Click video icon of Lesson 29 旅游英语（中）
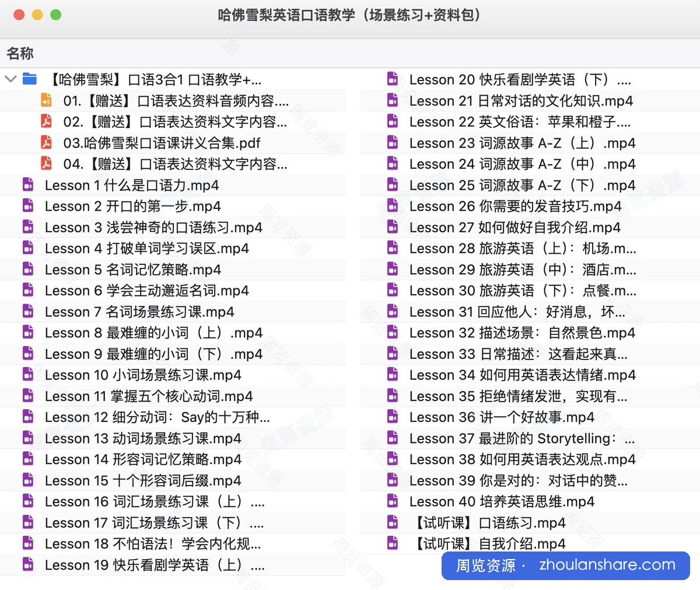The image size is (700, 590). click(x=393, y=269)
